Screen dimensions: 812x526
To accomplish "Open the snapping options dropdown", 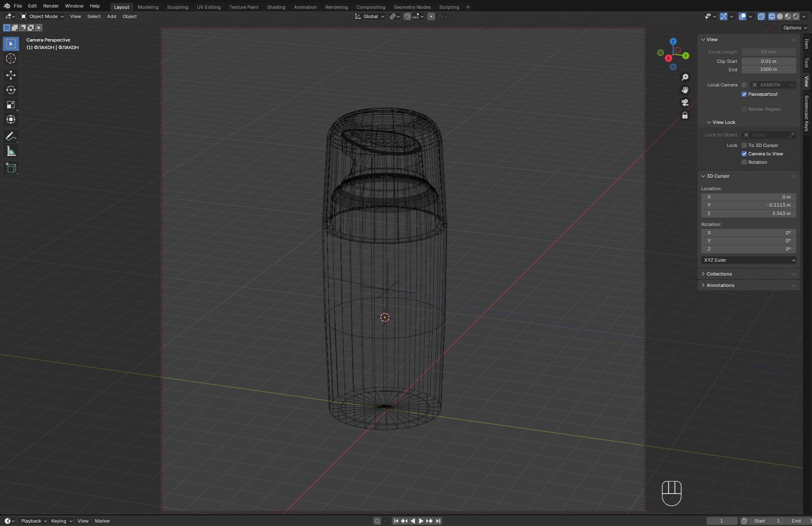I will (418, 16).
